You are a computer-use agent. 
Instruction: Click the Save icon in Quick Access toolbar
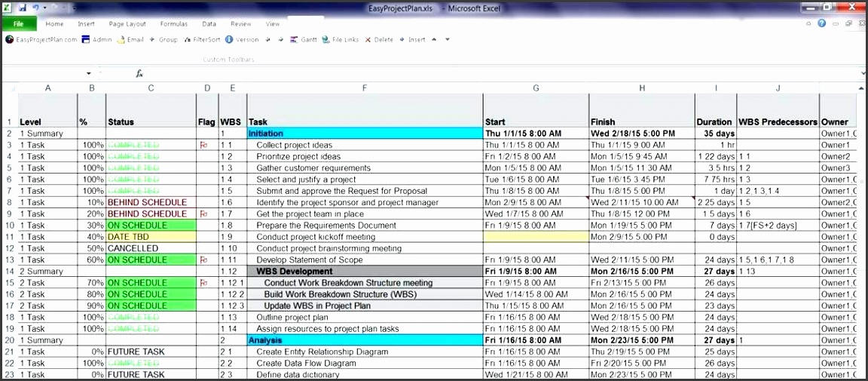pos(22,8)
